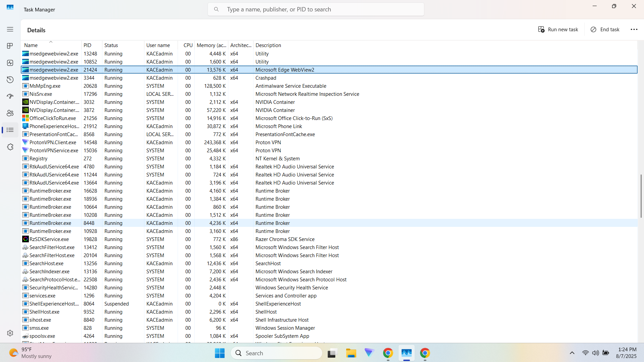Viewport: 644px width, 362px height.
Task: Select RtkAudUService64.exe with PID 4780
Action: pyautogui.click(x=329, y=167)
